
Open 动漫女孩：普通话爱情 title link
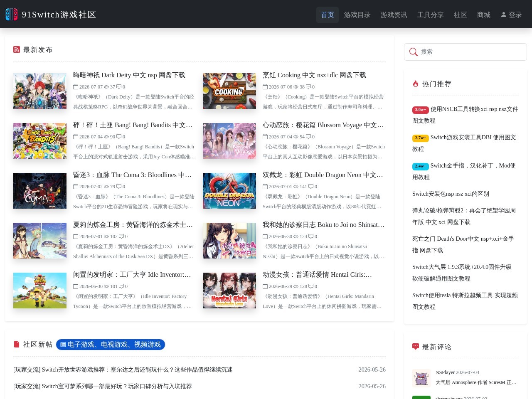click(x=318, y=275)
